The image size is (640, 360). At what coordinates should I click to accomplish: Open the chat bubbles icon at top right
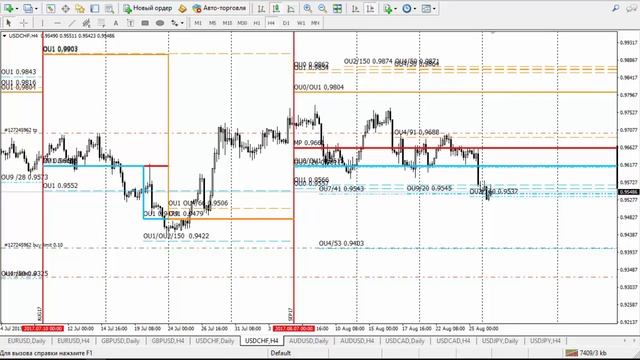(632, 8)
